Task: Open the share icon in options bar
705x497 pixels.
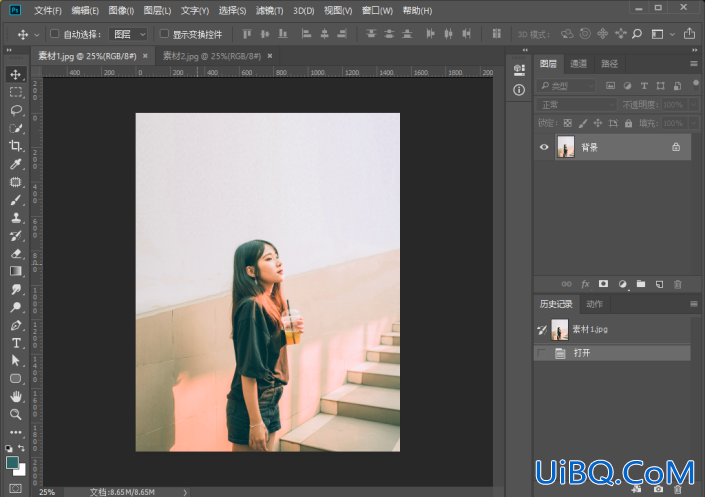Action: coord(689,34)
